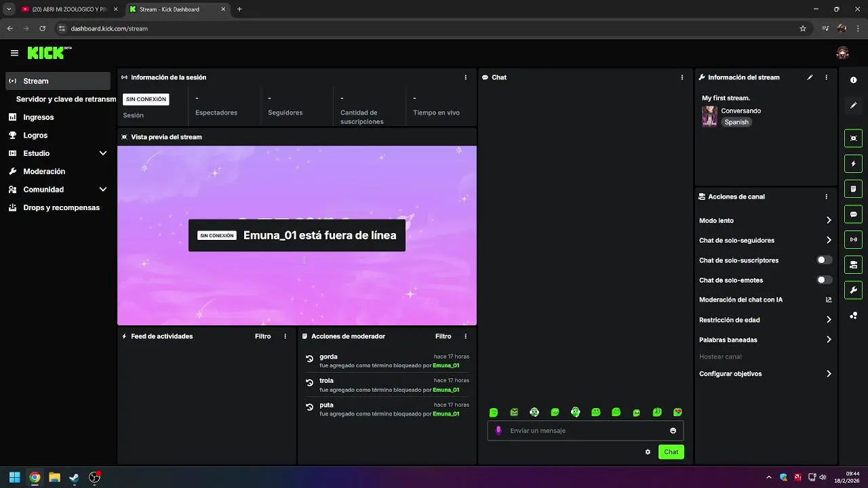Enable Chat de solo-emotes switch
868x488 pixels.
pos(825,280)
